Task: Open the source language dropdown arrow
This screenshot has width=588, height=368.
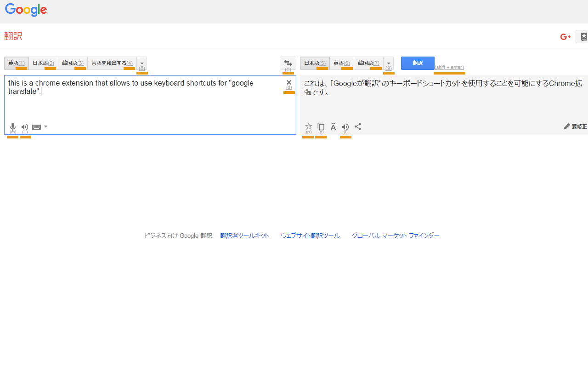Action: (141, 63)
